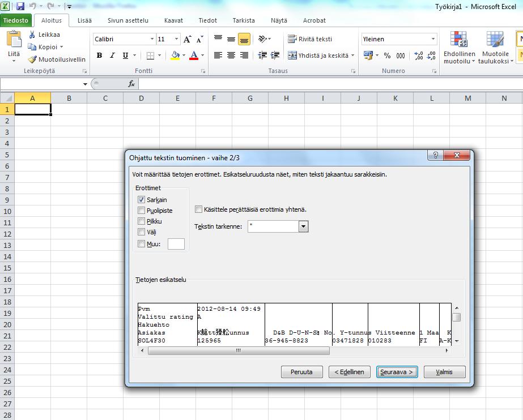This screenshot has height=420, width=523.
Task: Click the text orientation icon
Action: pos(263,39)
